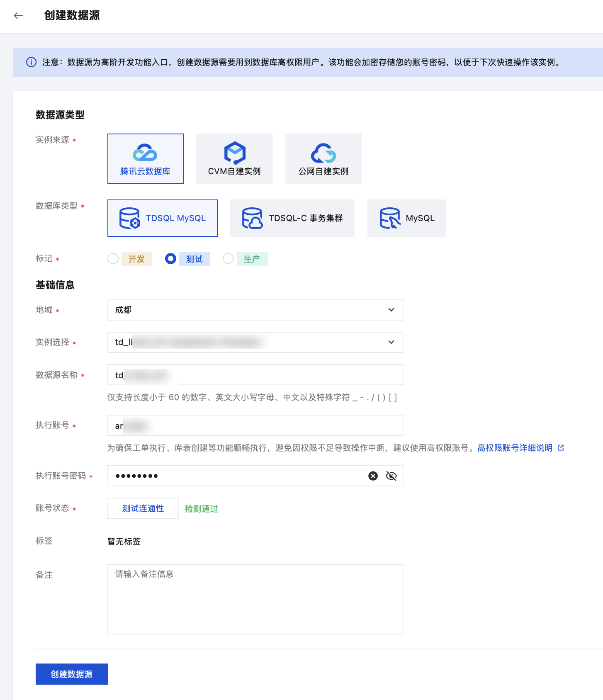The width and height of the screenshot is (603, 700).
Task: Choose the 测试 tag label
Action: click(195, 259)
